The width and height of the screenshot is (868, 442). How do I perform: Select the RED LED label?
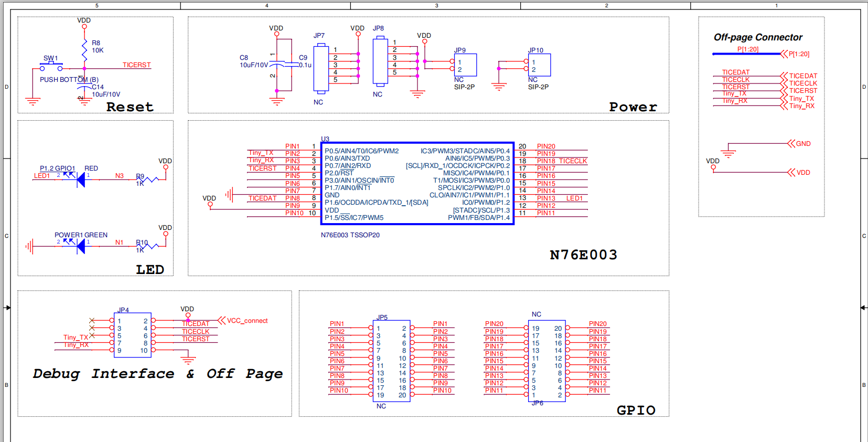tap(91, 169)
